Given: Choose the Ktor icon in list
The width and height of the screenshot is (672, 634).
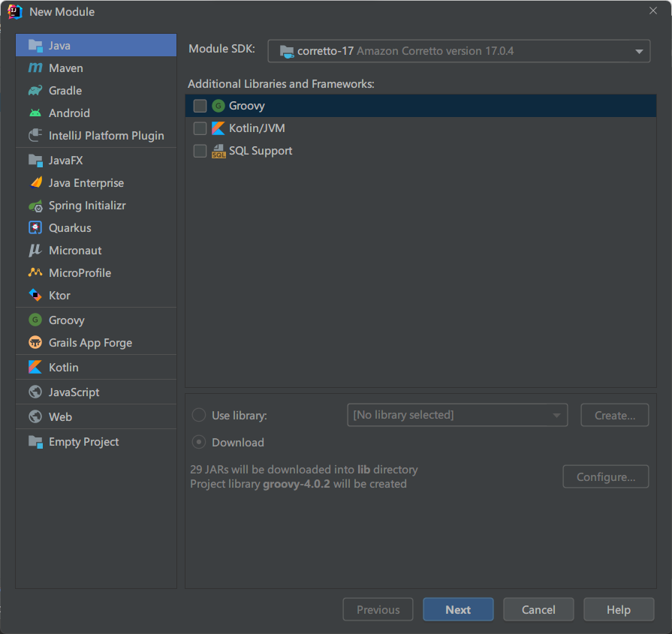Looking at the screenshot, I should [x=35, y=296].
